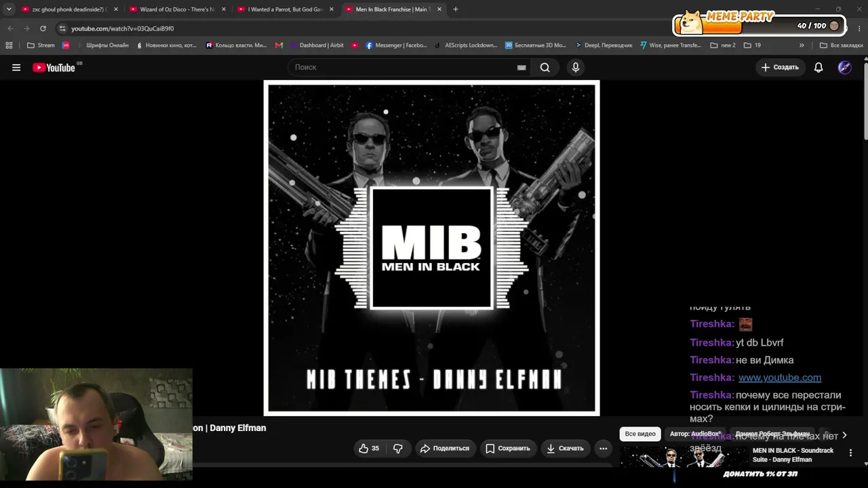The height and width of the screenshot is (488, 868).
Task: Open the Chrome apps grid shortcut
Action: (9, 45)
